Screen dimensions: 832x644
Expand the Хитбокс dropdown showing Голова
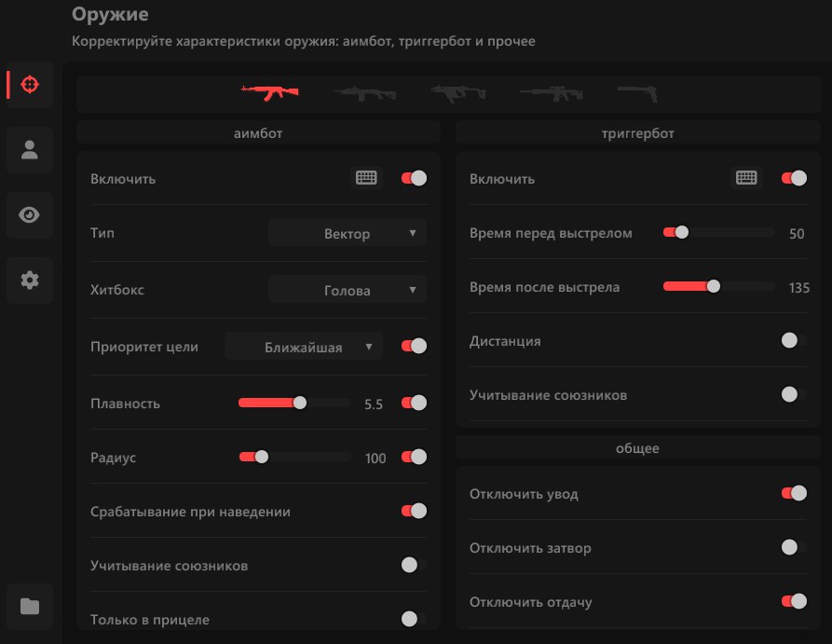tap(347, 290)
